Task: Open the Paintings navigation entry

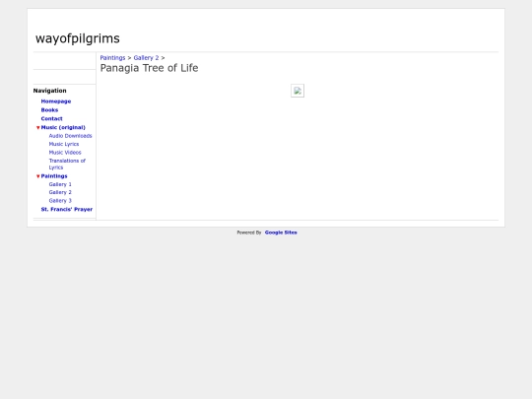Action: coord(54,175)
